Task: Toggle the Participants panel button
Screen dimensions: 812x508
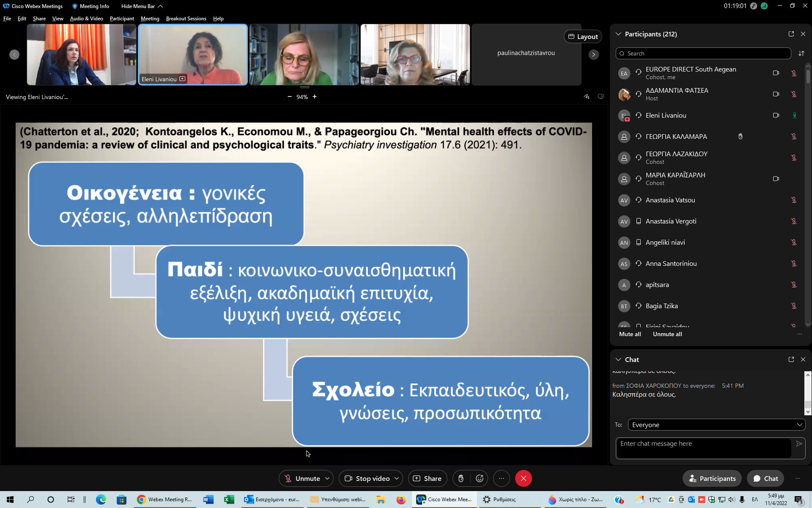Action: pos(712,478)
